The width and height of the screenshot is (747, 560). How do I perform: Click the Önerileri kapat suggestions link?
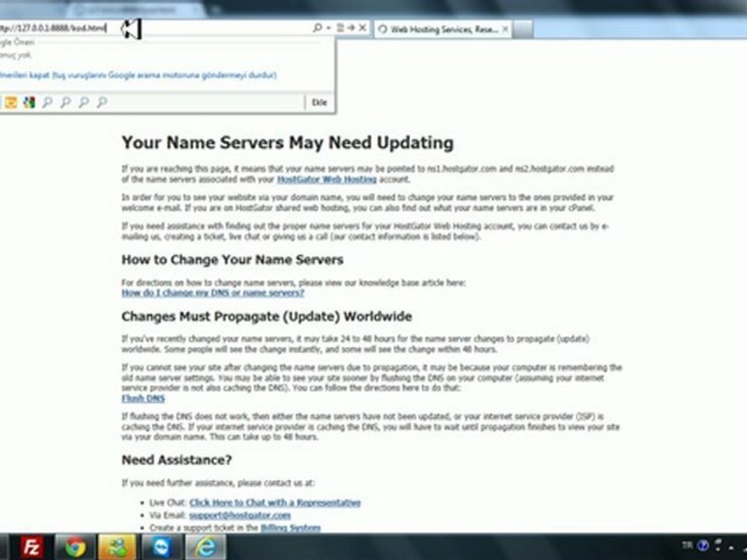click(x=139, y=75)
